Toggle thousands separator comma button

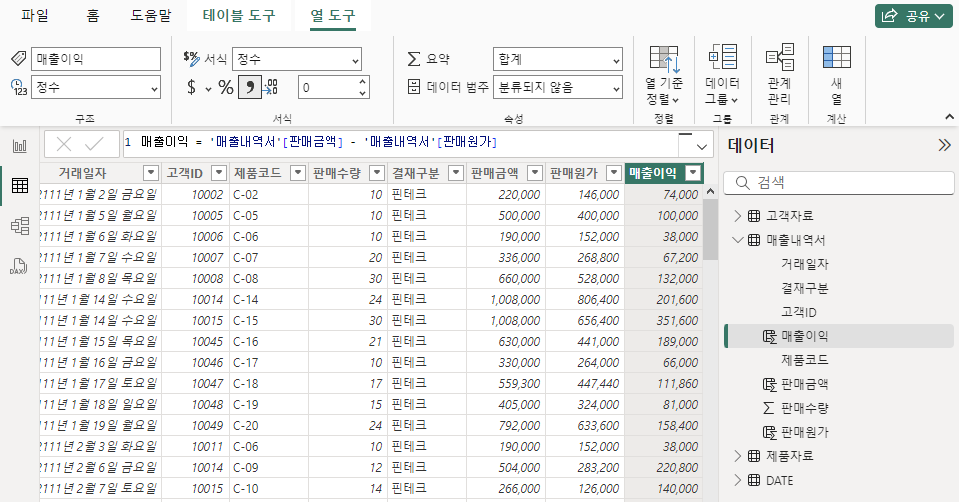[250, 87]
